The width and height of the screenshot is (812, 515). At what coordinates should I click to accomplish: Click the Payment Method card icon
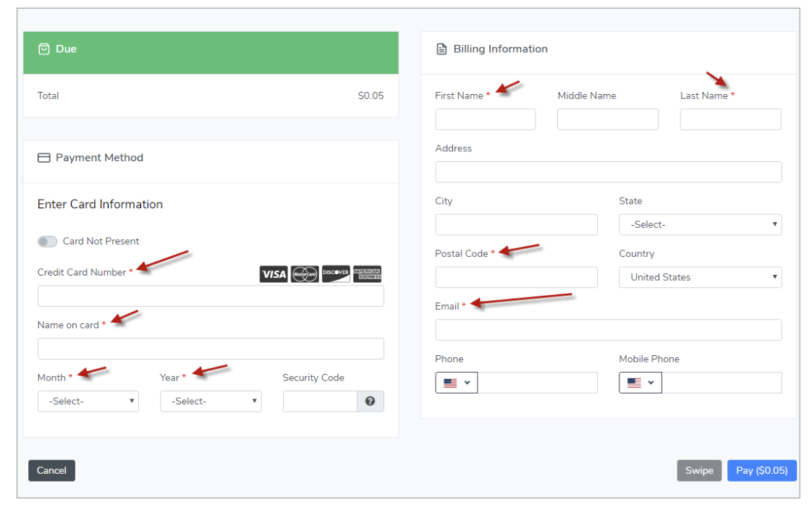(43, 158)
